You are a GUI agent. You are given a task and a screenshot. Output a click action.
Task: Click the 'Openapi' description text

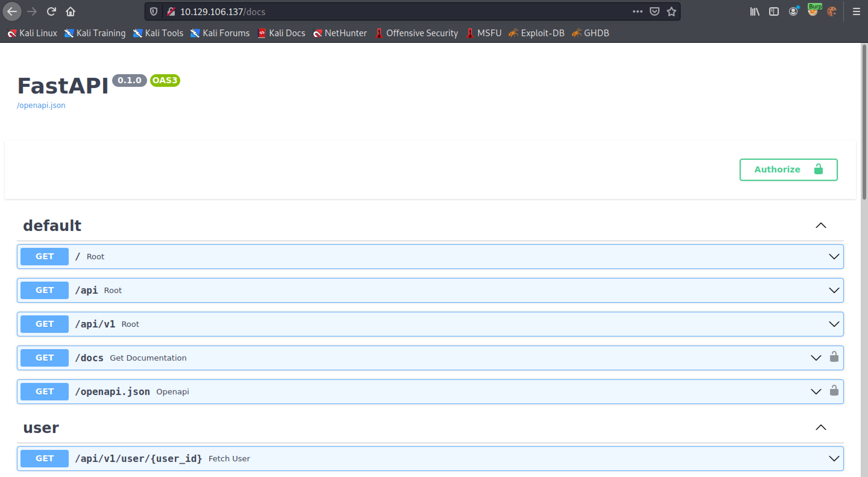[172, 391]
